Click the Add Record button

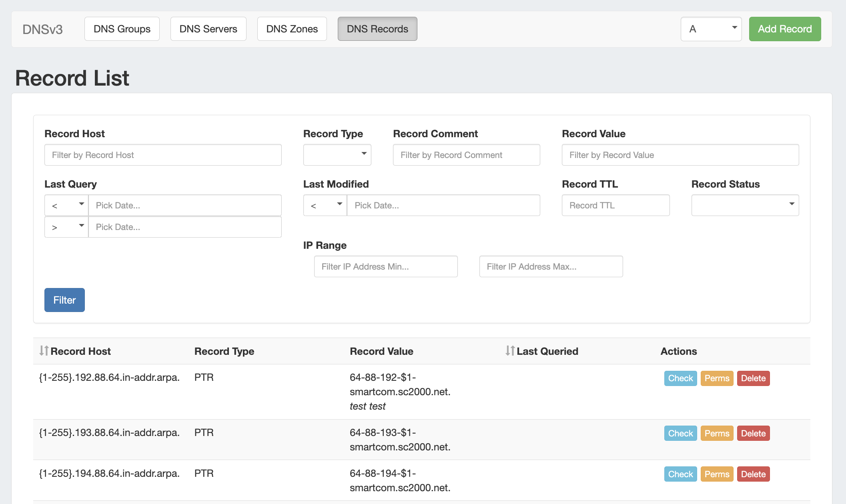coord(784,29)
